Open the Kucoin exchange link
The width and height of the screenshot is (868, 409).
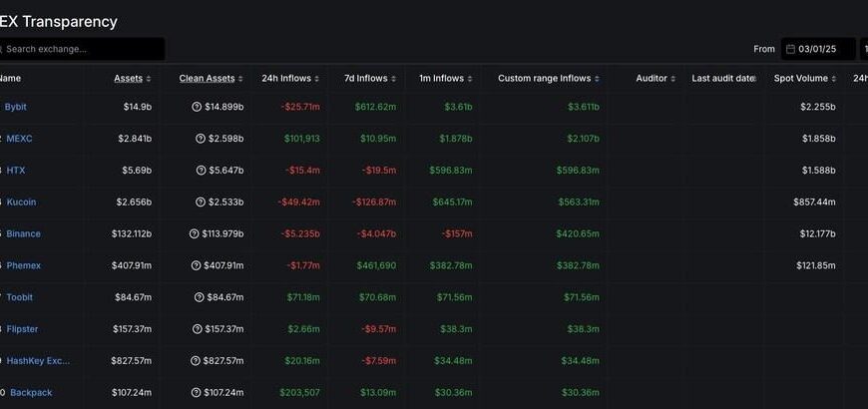(x=21, y=203)
